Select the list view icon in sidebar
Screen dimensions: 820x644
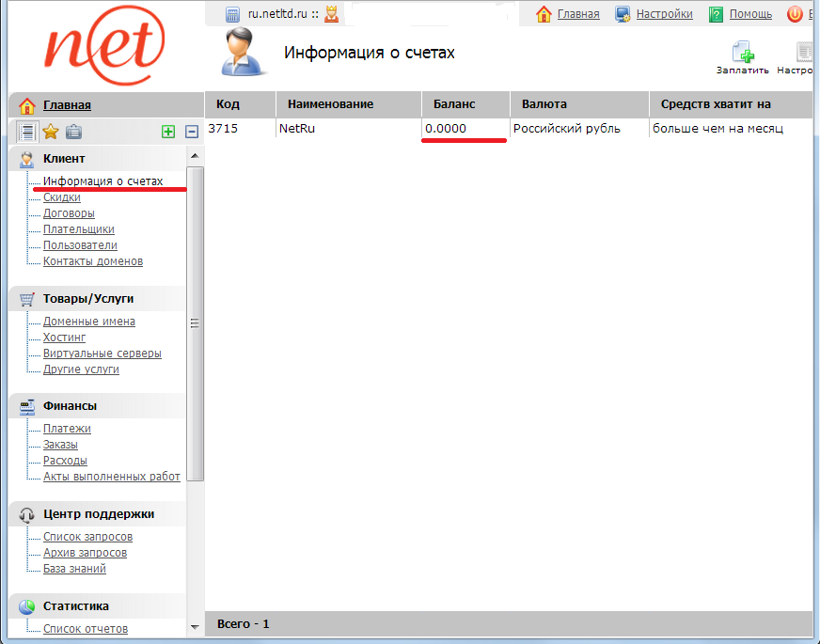click(27, 132)
